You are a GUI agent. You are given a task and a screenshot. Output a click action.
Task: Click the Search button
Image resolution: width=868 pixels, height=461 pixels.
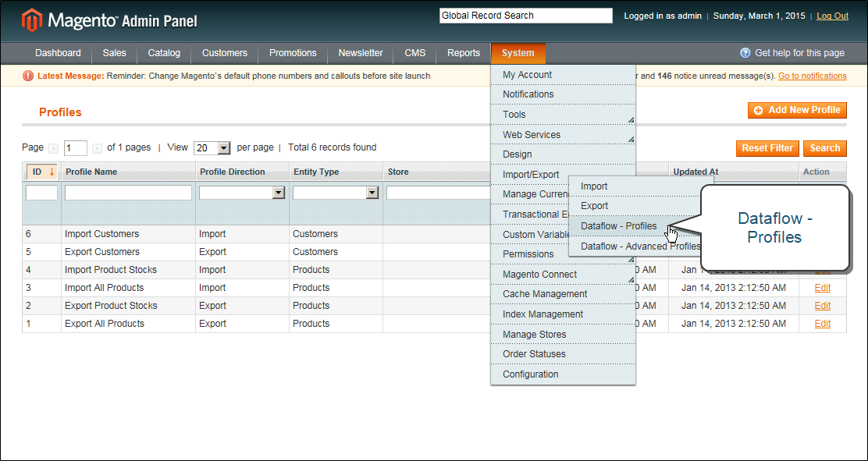(825, 148)
